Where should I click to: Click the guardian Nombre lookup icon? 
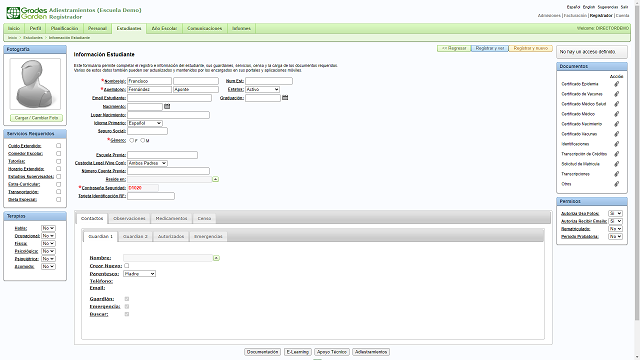coord(216,258)
